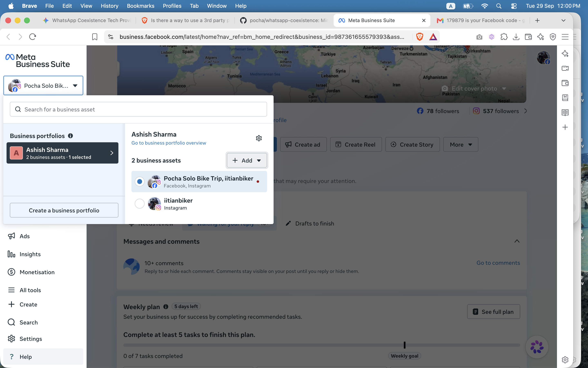The height and width of the screenshot is (368, 588).
Task: Open the extensions puzzle icon
Action: [504, 37]
